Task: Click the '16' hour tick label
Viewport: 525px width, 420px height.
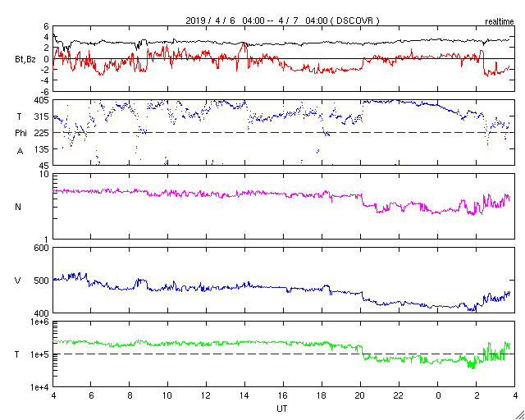Action: coord(283,395)
